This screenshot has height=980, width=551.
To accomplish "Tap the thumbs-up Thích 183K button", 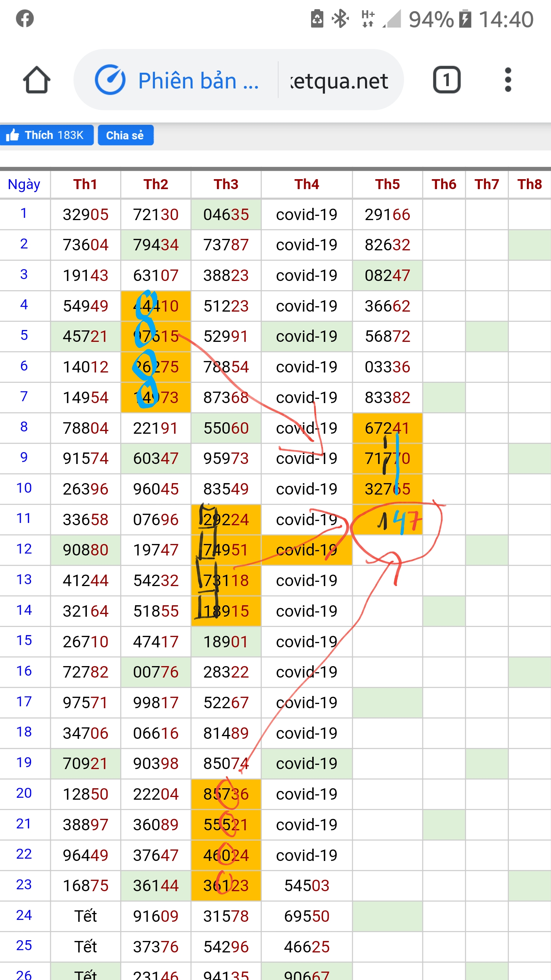I will (x=47, y=135).
